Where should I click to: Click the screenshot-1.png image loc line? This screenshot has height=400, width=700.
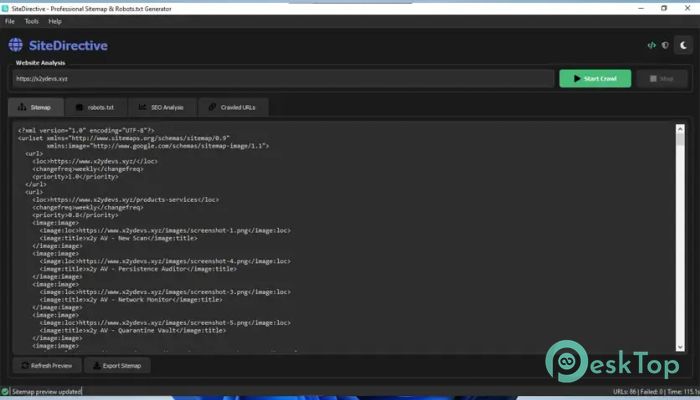pyautogui.click(x=165, y=230)
